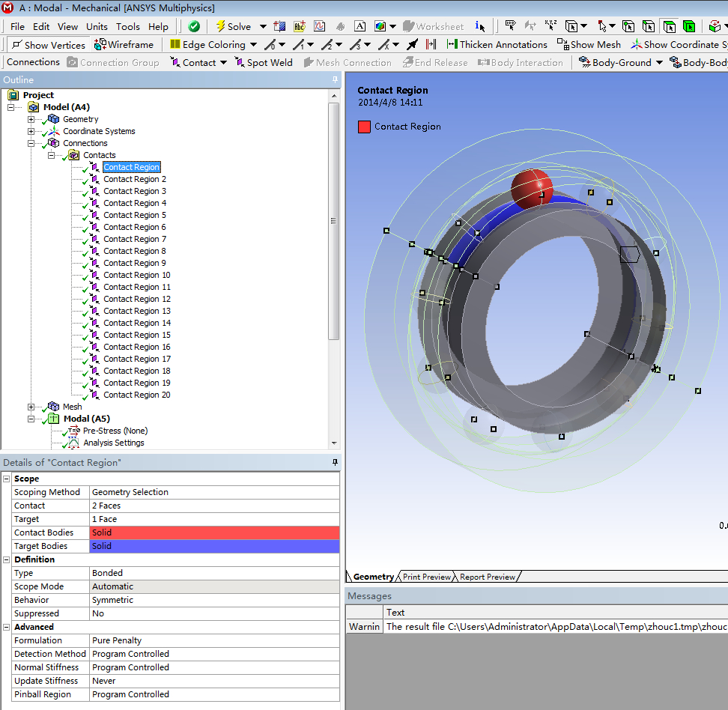Click the Type field showing Bonded
The image size is (728, 710).
(213, 573)
